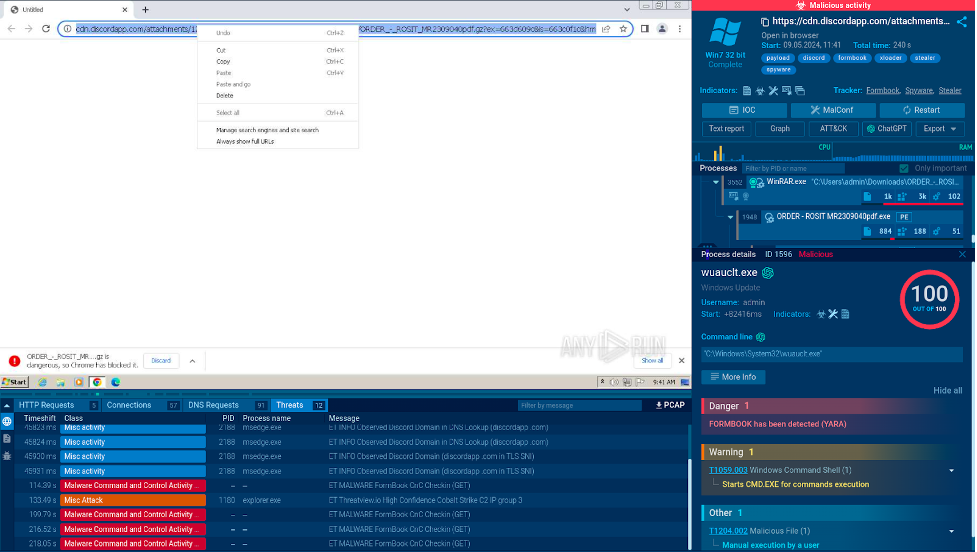Click Show all downloads
The height and width of the screenshot is (552, 977).
click(652, 361)
